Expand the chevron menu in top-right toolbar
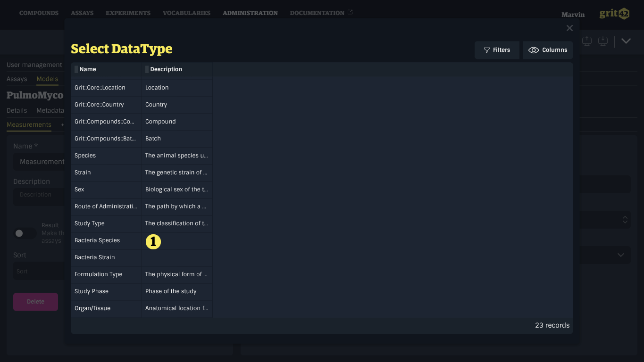Screen dimensions: 644x362 (626, 41)
